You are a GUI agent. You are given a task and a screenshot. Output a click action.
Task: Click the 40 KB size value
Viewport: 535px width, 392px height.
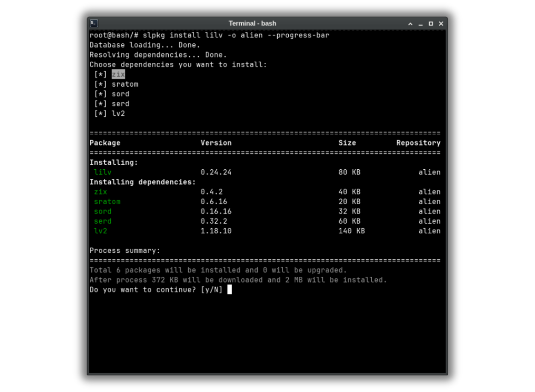(x=350, y=192)
